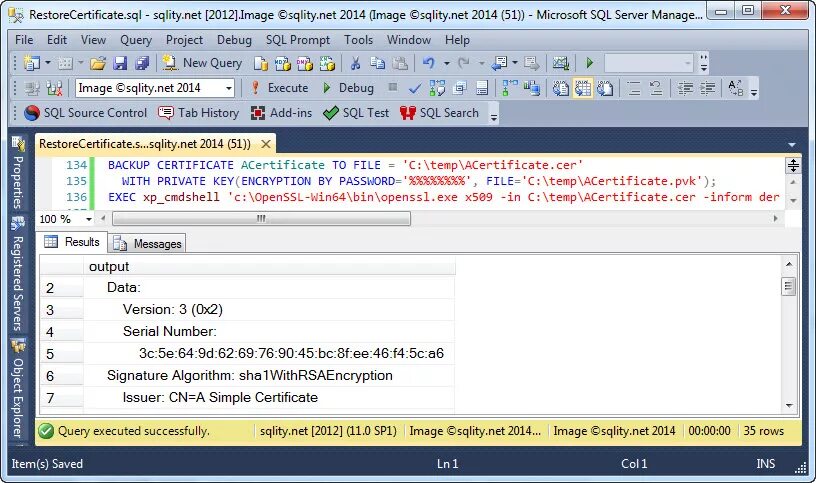Screen dimensions: 816x483
Task: Open the active files list arrow
Action: pyautogui.click(x=792, y=145)
